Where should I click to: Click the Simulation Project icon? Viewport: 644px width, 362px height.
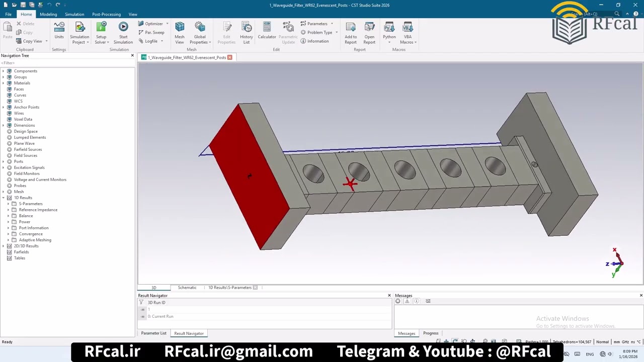click(x=79, y=33)
